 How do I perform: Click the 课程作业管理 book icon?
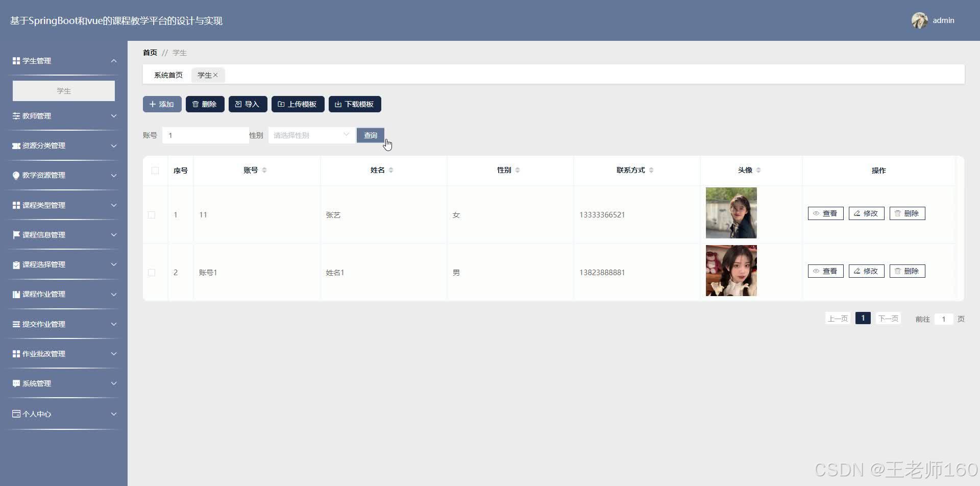coord(16,294)
